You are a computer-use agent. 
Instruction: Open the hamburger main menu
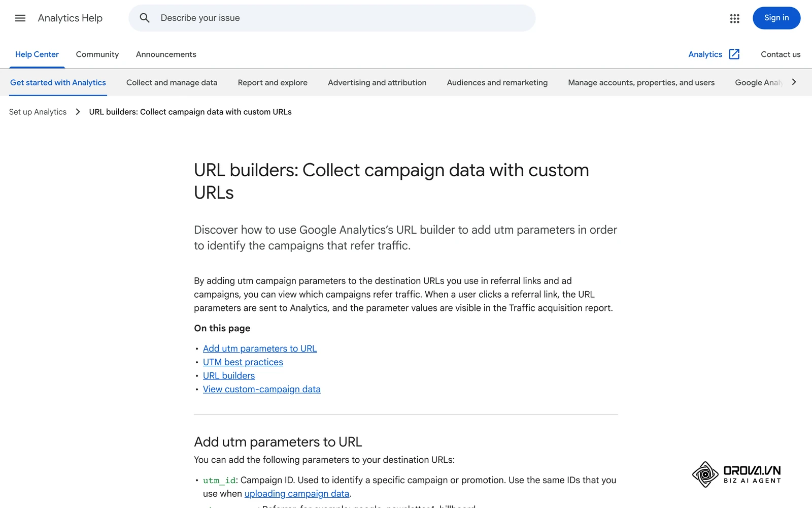click(x=20, y=18)
